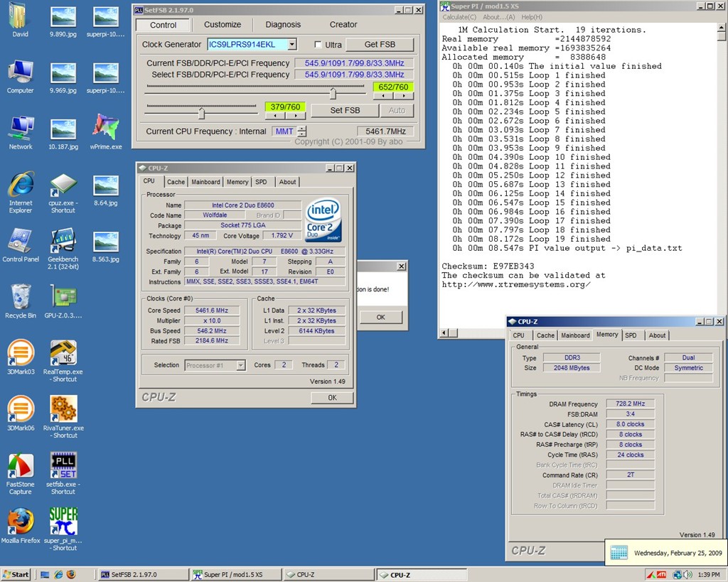Screen dimensions: 728x582
Task: Open the 9.969.jpg desktop image
Action: tap(63, 75)
